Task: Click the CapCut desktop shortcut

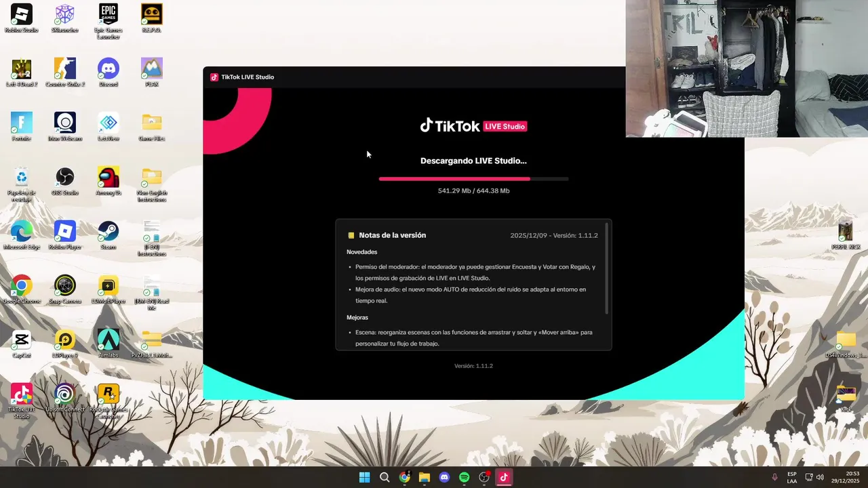Action: point(22,344)
